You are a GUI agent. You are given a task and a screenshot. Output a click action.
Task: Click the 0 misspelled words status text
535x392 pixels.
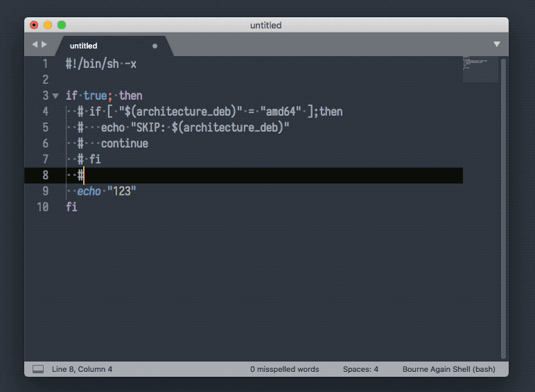coord(284,369)
